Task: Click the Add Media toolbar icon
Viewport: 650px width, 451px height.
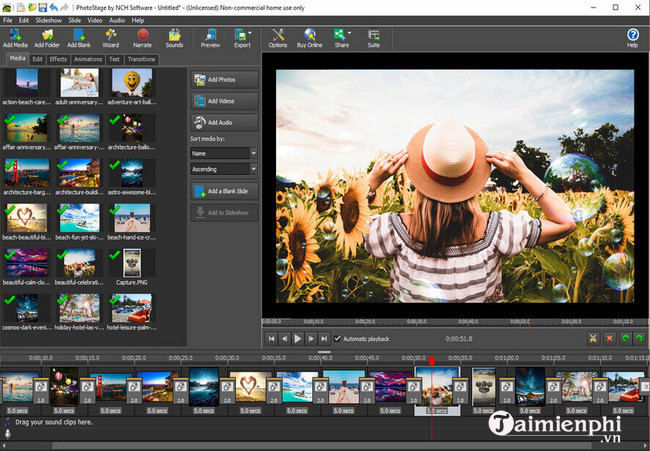Action: pyautogui.click(x=15, y=36)
